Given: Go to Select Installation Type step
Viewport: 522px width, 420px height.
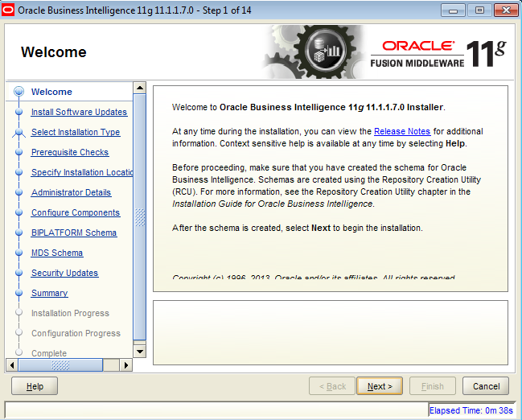Looking at the screenshot, I should pyautogui.click(x=76, y=132).
